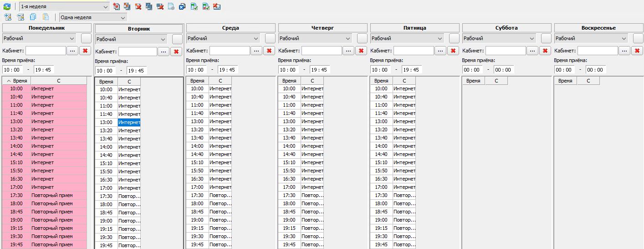Click the blue grid icon with red X
Screen dimensions: 644x249
pyautogui.click(x=160, y=6)
